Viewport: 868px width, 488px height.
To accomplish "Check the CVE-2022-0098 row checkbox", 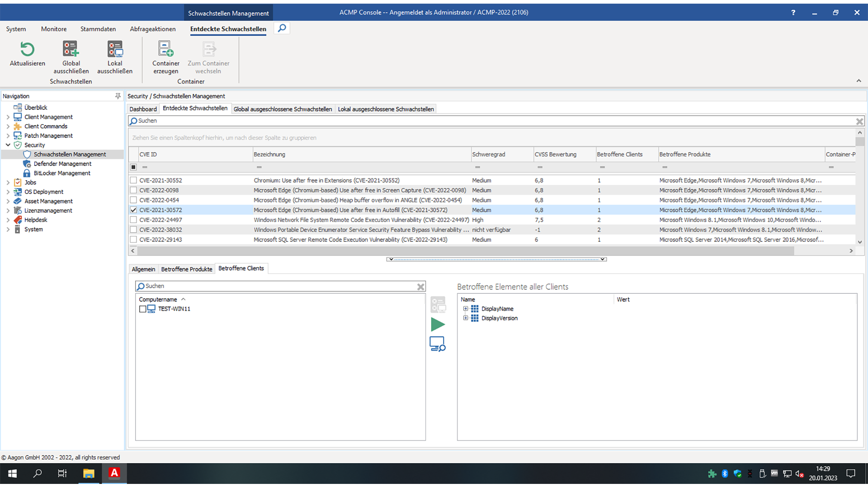I will (x=133, y=190).
